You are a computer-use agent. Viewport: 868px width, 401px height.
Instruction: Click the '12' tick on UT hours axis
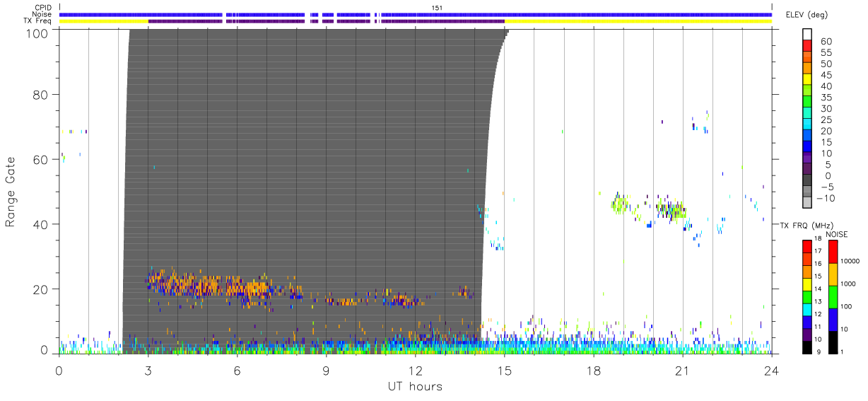tap(415, 371)
